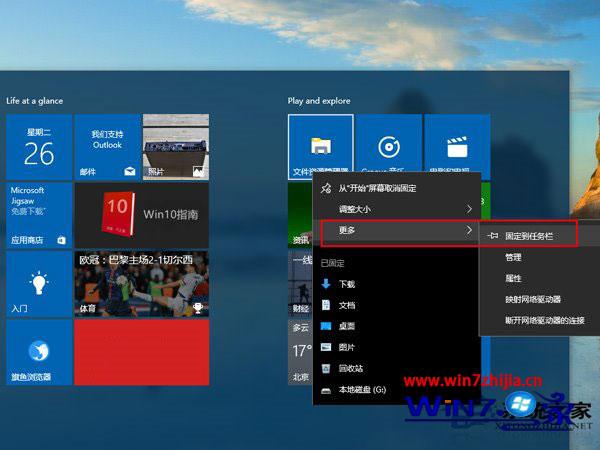
Task: Select 从"开始"屏幕取消固定 menu entry
Action: tap(396, 188)
